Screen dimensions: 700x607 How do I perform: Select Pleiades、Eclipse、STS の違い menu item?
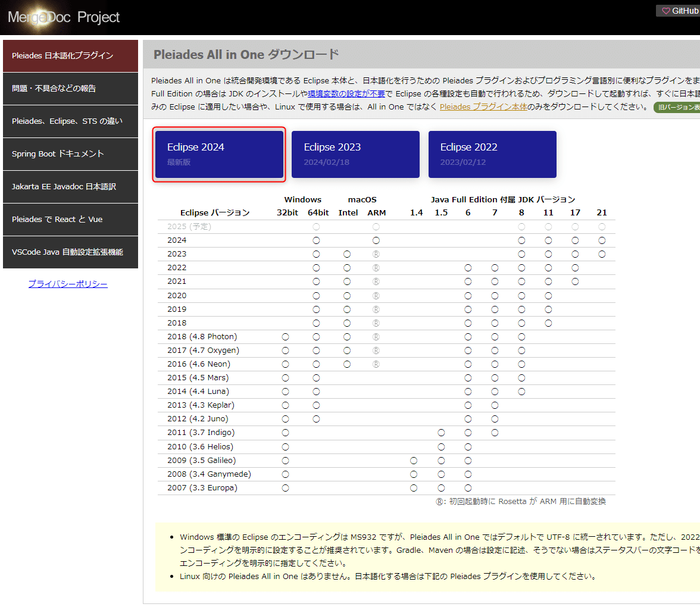click(x=70, y=121)
